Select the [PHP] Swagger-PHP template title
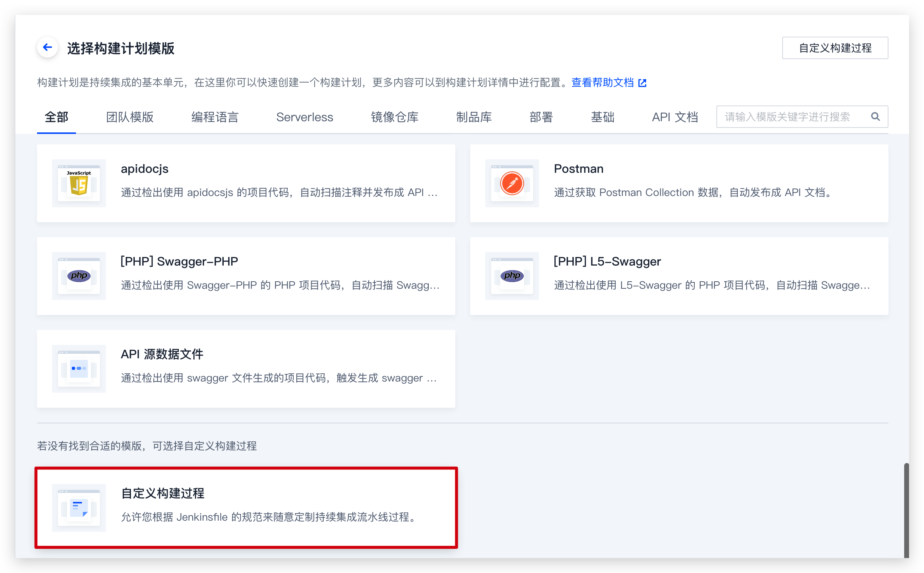Viewport: 924px width, 573px height. 179,261
